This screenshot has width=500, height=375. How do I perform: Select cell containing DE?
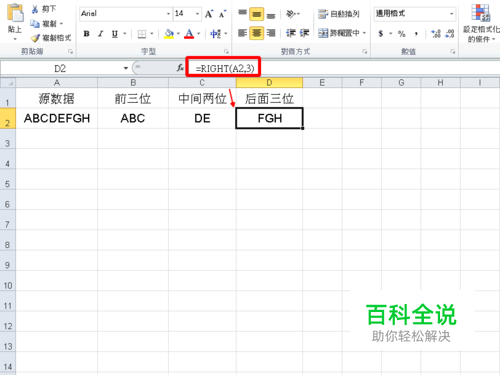click(202, 118)
